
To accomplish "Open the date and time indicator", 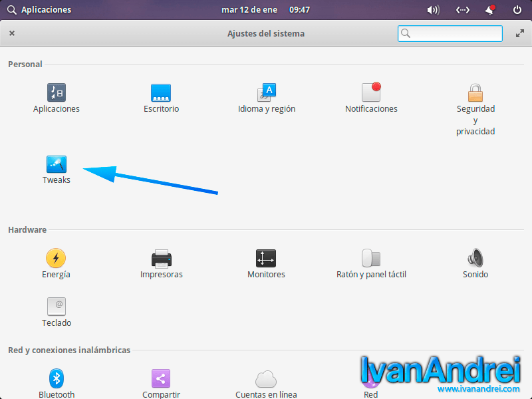I will (265, 10).
